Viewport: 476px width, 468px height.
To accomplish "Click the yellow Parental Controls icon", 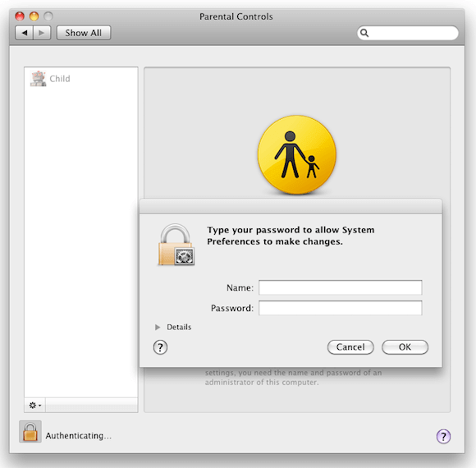I will click(297, 154).
